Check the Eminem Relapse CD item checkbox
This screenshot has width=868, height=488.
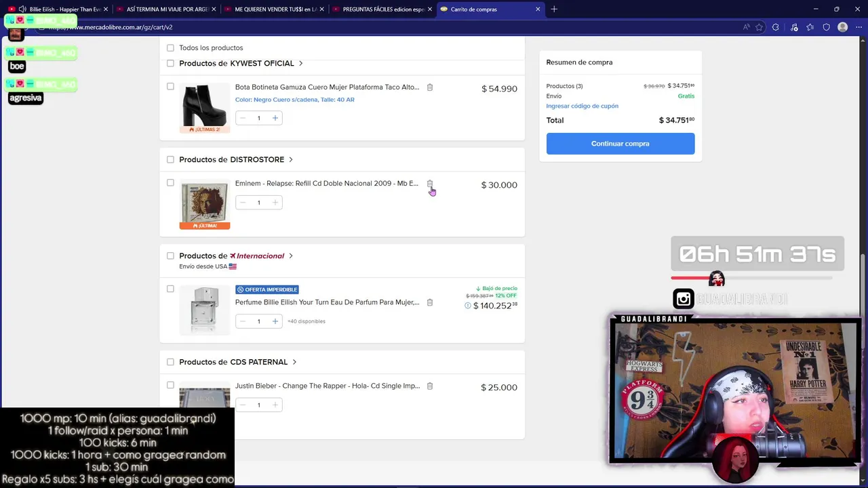tap(170, 183)
